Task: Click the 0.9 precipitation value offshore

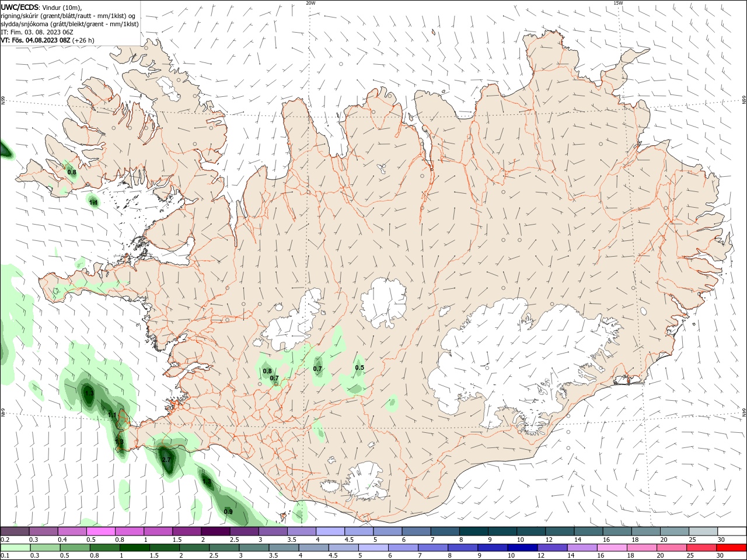Action: (228, 512)
